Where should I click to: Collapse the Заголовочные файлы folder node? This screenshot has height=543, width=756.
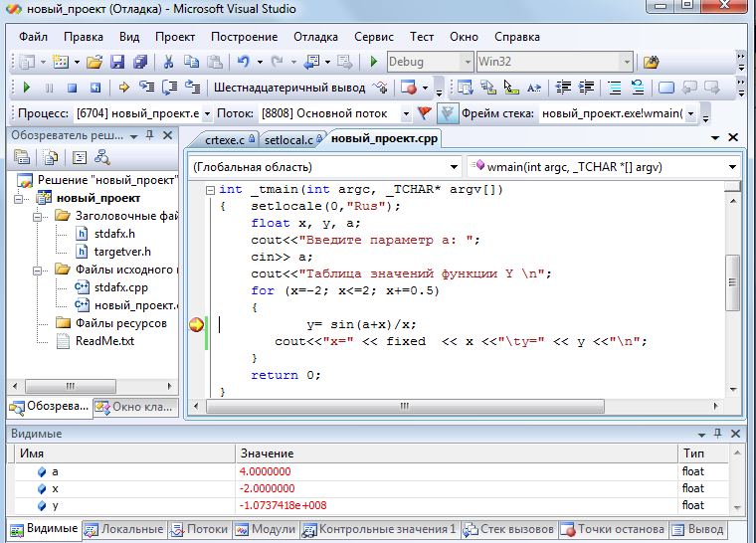point(38,216)
